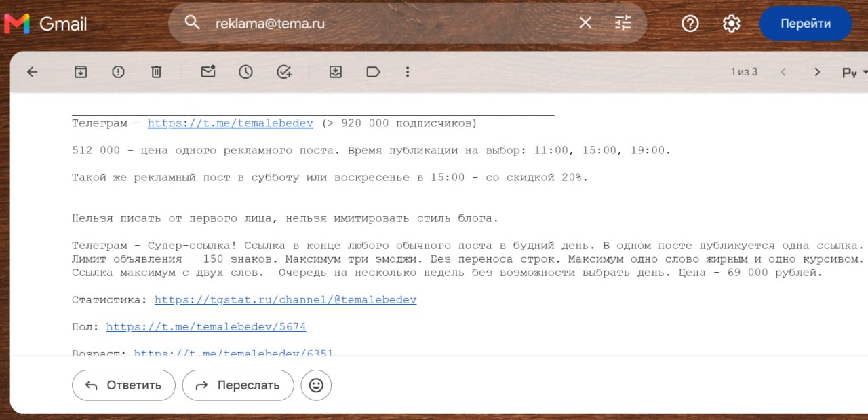Click the Gmail logo

45,24
